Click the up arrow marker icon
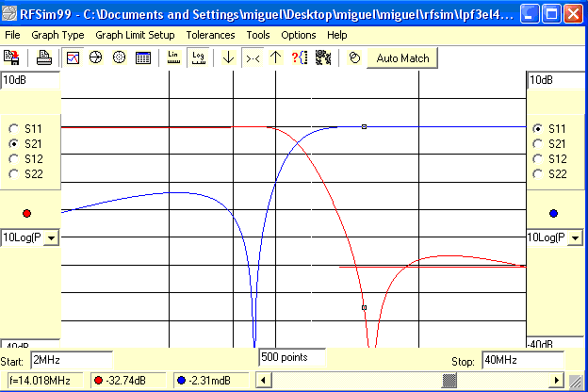588x392 pixels. click(275, 57)
